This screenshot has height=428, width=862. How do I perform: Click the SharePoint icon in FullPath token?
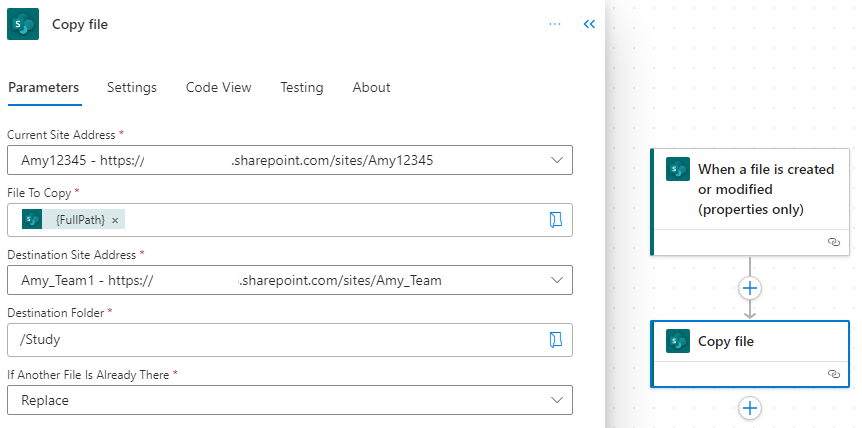coord(32,219)
